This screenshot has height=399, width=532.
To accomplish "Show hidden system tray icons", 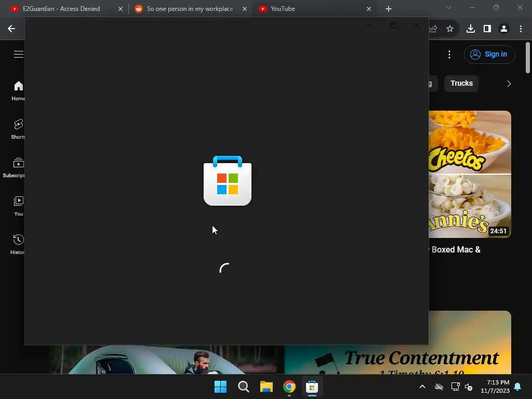I will coord(422,387).
